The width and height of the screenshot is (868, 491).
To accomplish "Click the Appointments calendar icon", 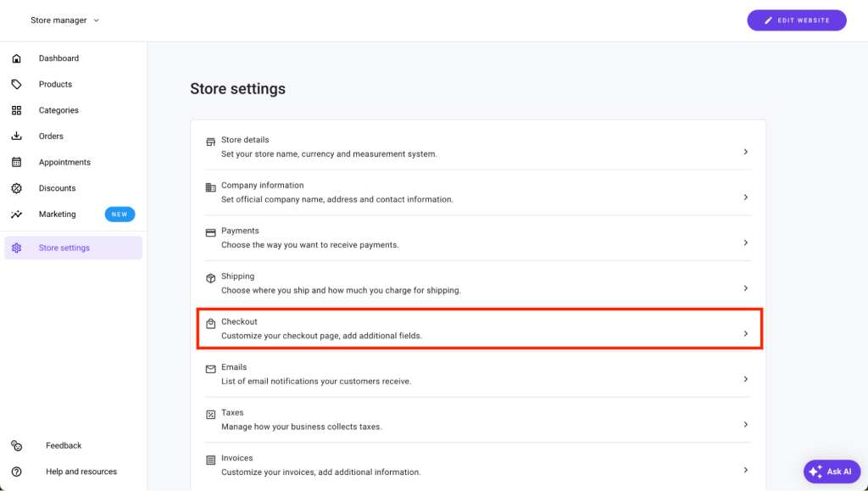I will (16, 162).
